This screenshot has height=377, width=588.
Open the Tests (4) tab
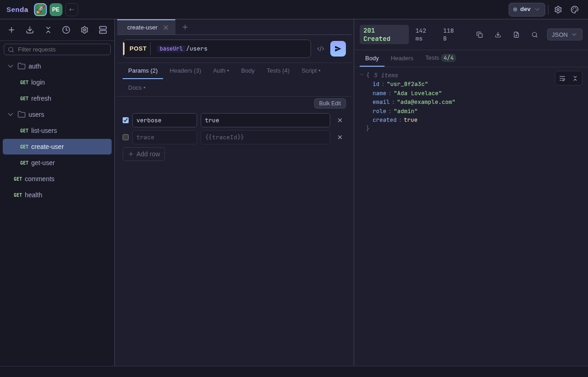click(278, 71)
